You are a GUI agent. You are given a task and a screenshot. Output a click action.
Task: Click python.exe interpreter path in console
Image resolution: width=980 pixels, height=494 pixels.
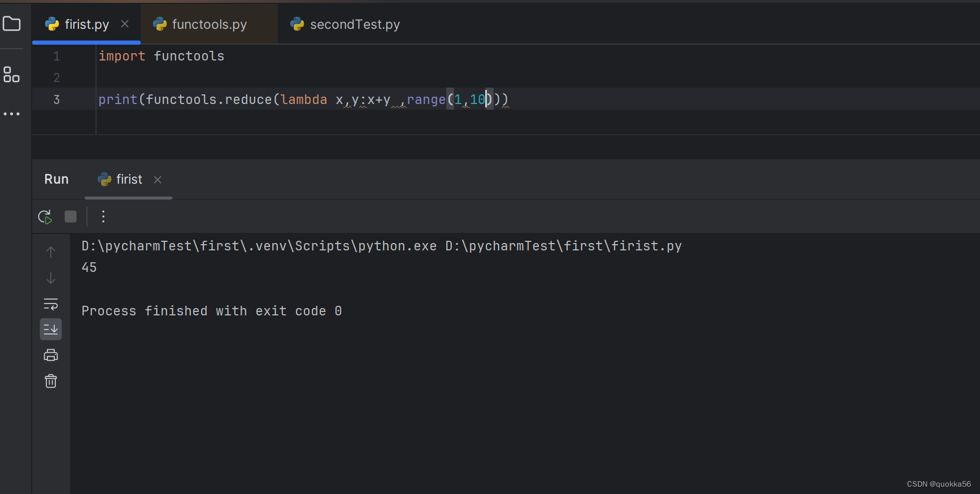[259, 246]
